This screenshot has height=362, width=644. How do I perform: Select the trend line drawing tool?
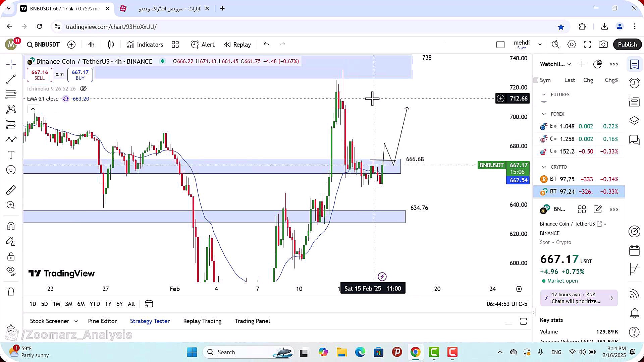pyautogui.click(x=11, y=79)
